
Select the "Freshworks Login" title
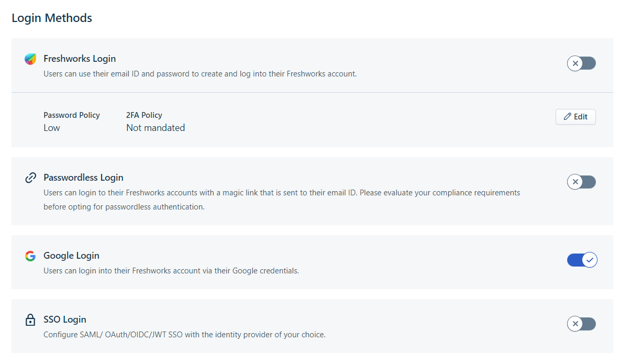pos(80,59)
